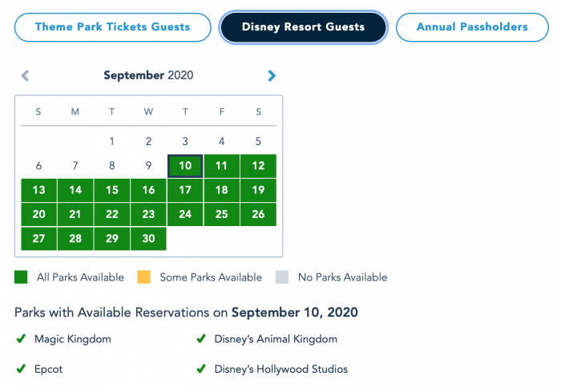Viewport: 561px width, 392px height.
Task: Click the checkmark beside Disney's Animal Kingdom
Action: coord(201,338)
